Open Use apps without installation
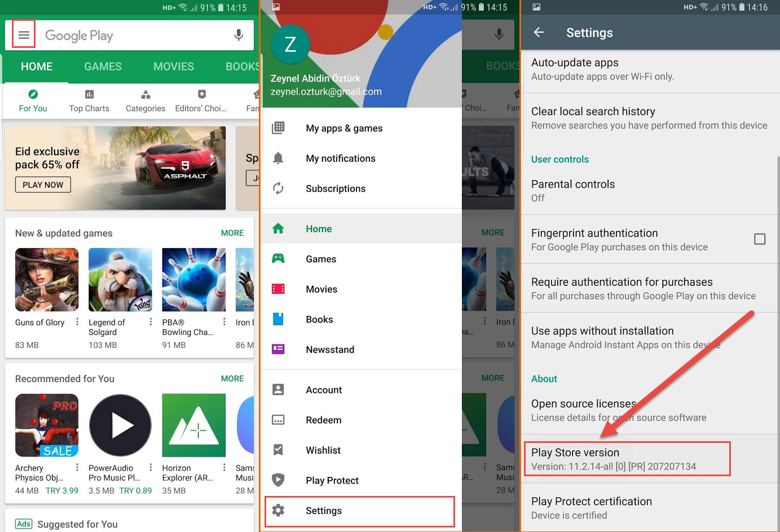Screen dimensions: 780x532 point(650,337)
